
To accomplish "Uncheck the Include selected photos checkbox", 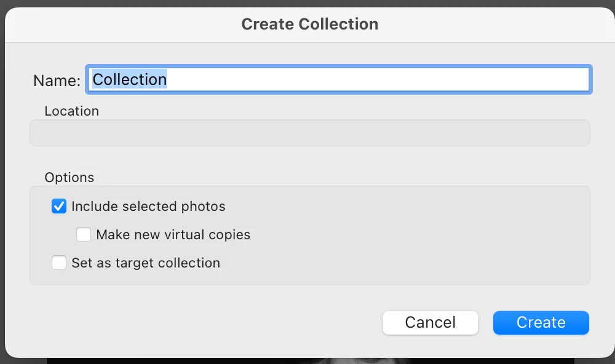I will pos(59,207).
